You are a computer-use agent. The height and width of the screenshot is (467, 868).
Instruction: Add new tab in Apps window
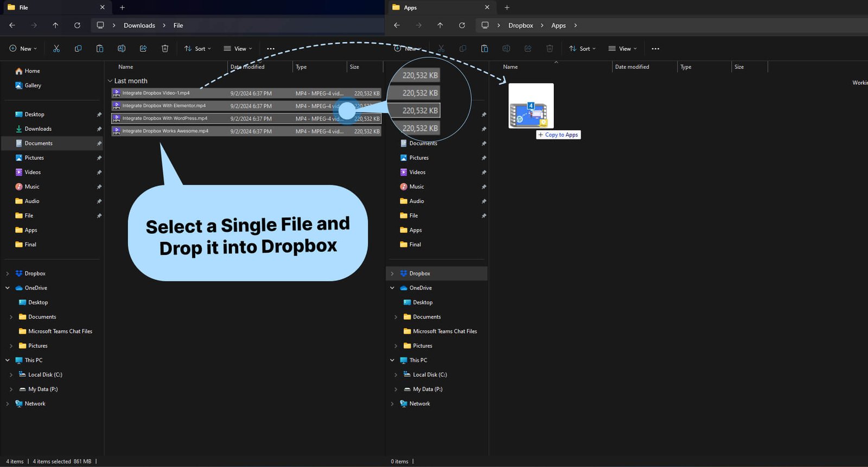pos(507,8)
